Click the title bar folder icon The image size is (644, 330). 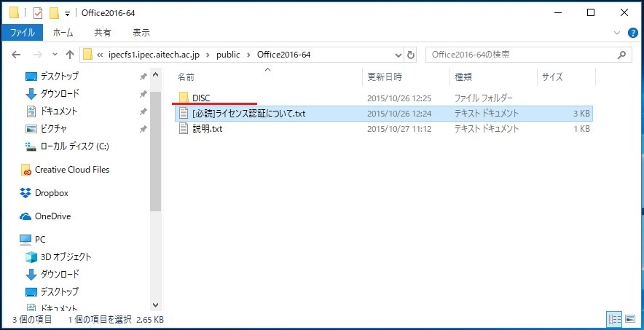14,13
